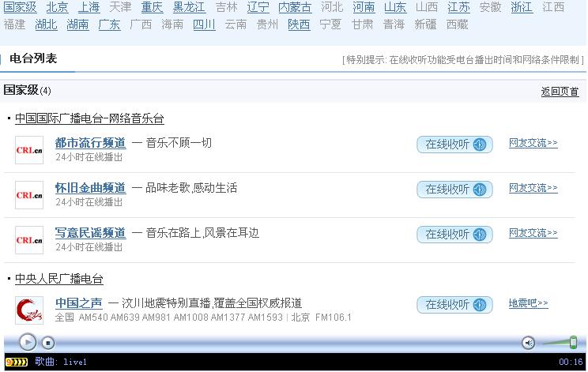Stop playback with the stop button
The width and height of the screenshot is (588, 372).
click(x=48, y=343)
